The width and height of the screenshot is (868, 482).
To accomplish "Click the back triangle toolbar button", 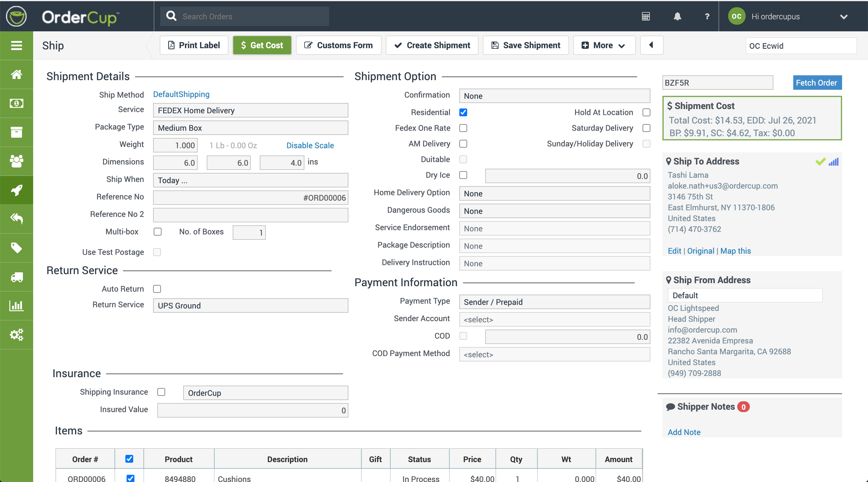I will (651, 45).
